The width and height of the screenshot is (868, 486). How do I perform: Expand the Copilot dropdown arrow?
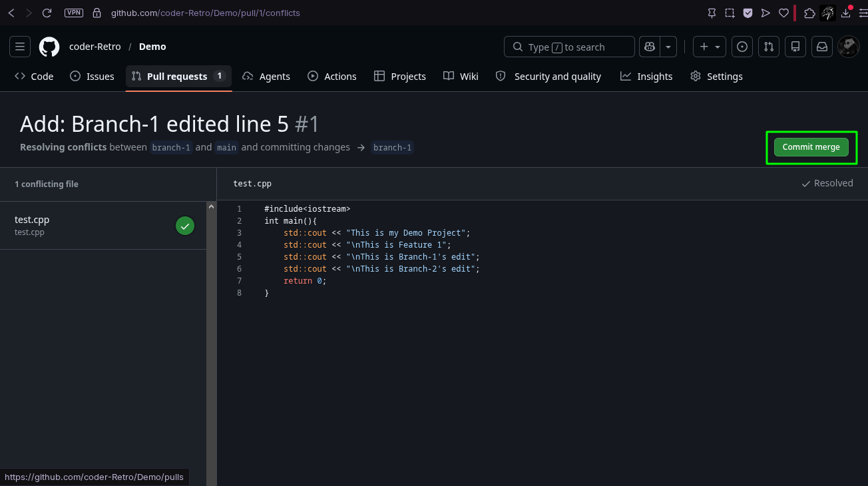[669, 47]
